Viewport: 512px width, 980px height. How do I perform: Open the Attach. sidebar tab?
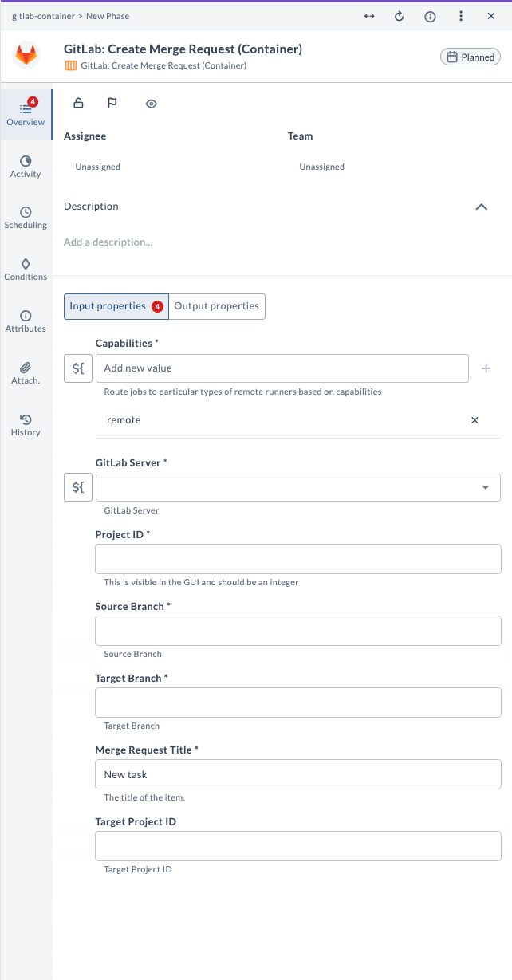pyautogui.click(x=26, y=373)
